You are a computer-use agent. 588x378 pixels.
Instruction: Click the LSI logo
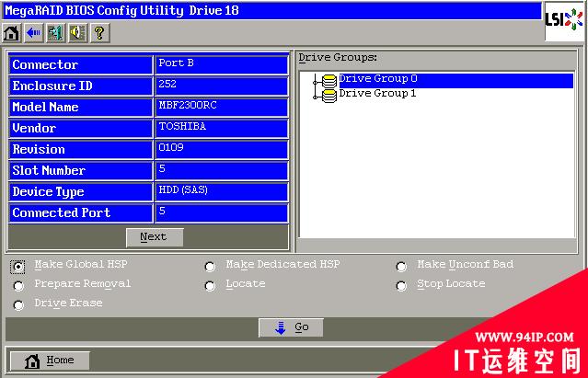coord(564,20)
